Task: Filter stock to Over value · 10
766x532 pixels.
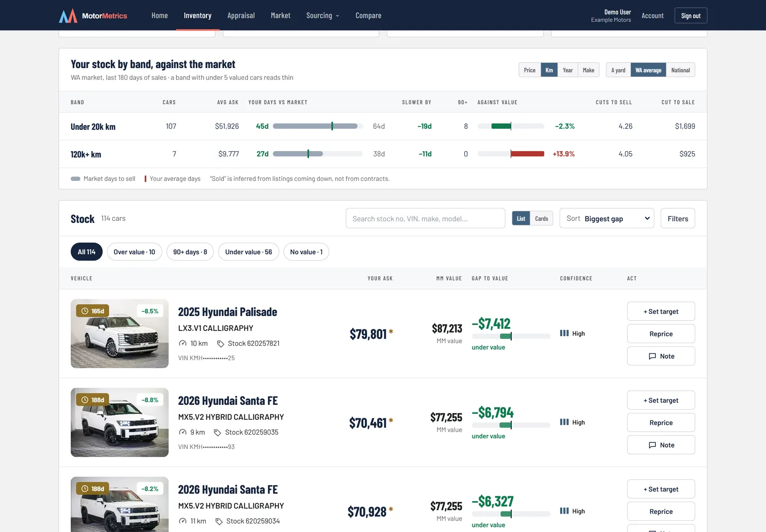Action: [135, 252]
